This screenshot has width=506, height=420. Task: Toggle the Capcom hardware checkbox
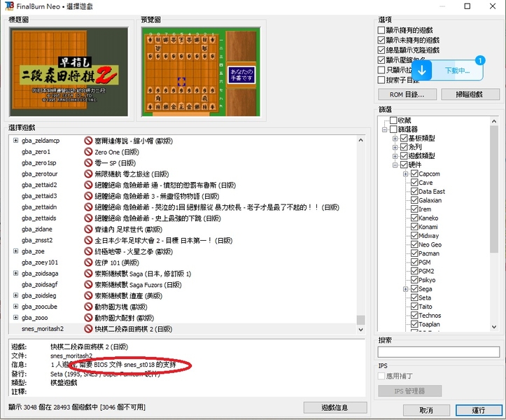[x=414, y=174]
